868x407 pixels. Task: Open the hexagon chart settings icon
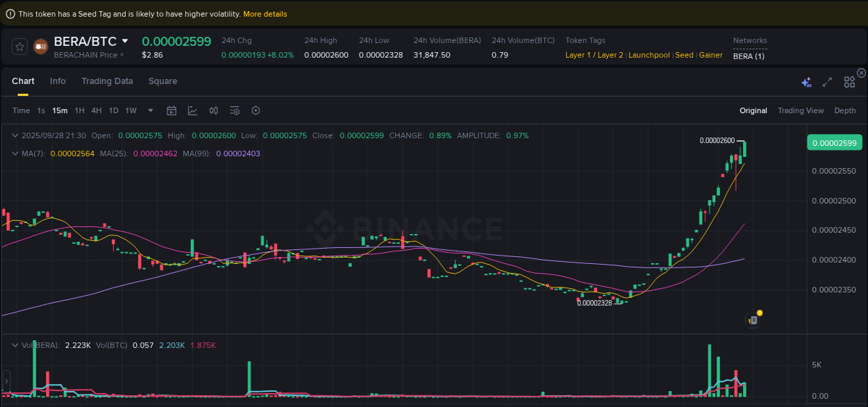(x=256, y=110)
